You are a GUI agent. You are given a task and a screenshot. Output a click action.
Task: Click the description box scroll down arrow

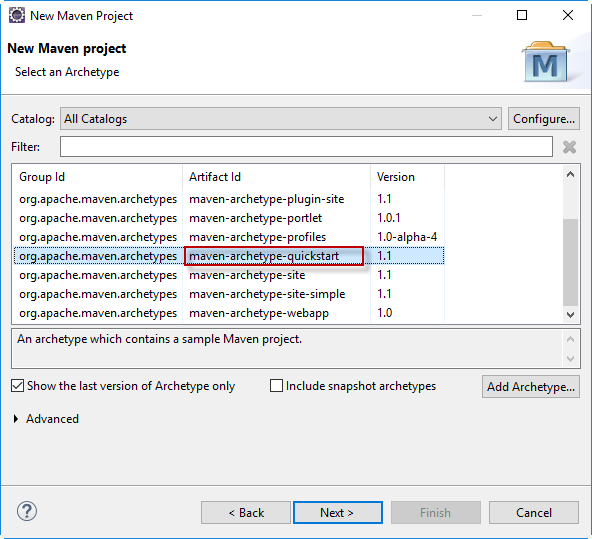click(570, 358)
